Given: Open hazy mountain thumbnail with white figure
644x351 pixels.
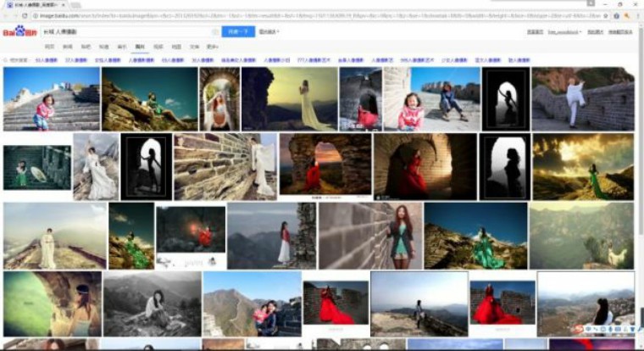Looking at the screenshot, I should (x=581, y=236).
